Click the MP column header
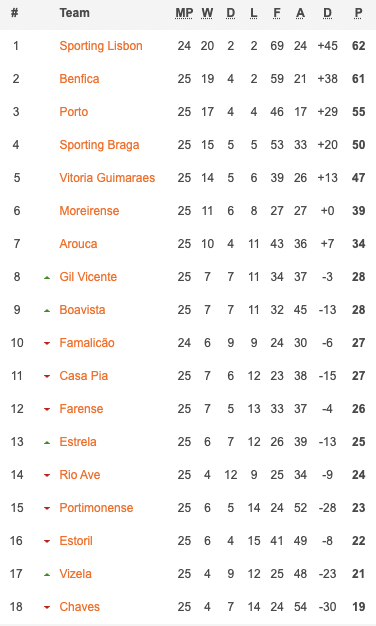376x626 pixels. click(184, 13)
